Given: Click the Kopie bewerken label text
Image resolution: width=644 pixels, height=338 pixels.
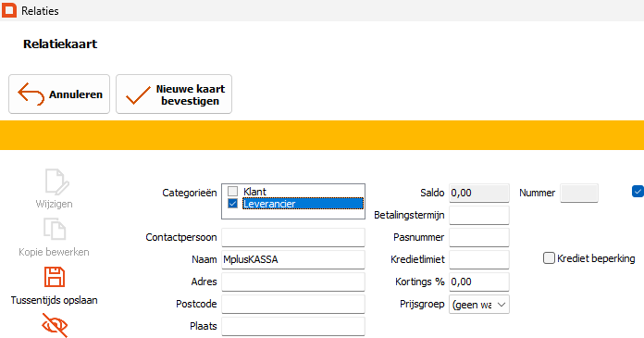Looking at the screenshot, I should (x=54, y=252).
